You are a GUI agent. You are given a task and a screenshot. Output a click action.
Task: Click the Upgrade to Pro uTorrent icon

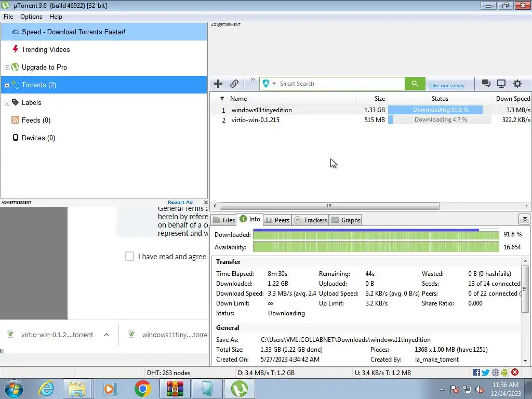(x=15, y=67)
